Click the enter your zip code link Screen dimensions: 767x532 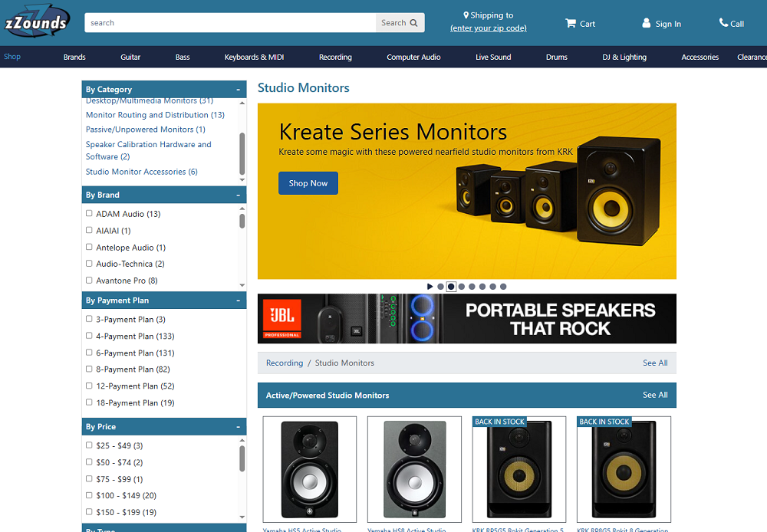point(488,28)
